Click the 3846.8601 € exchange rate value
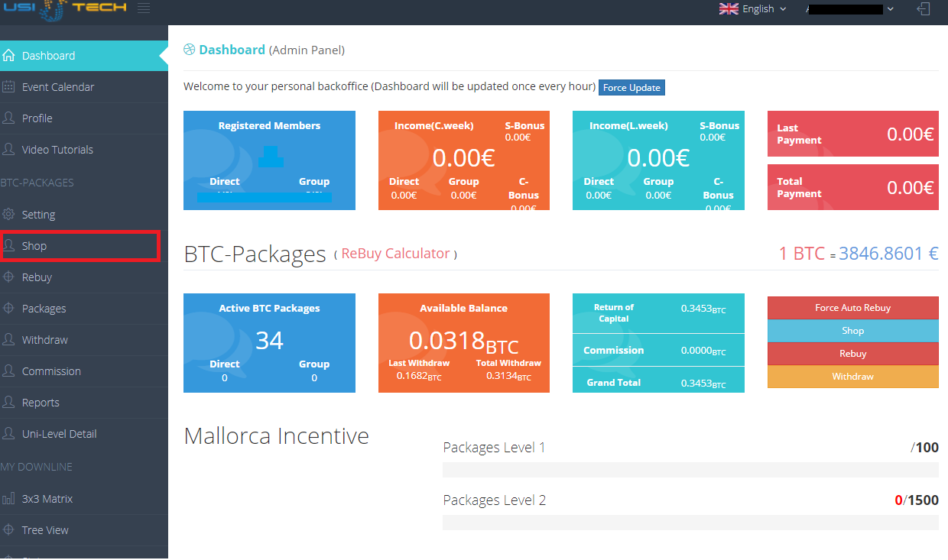Image resolution: width=948 pixels, height=560 pixels. point(888,254)
